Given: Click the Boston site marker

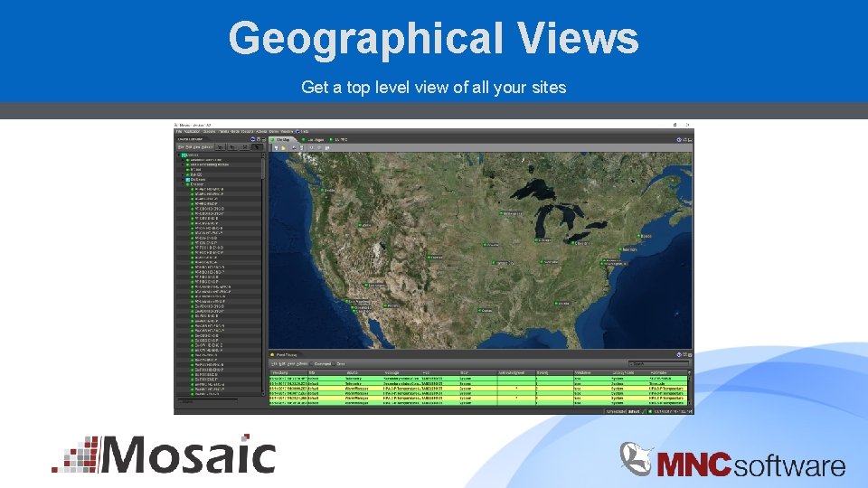Looking at the screenshot, I should click(x=638, y=236).
